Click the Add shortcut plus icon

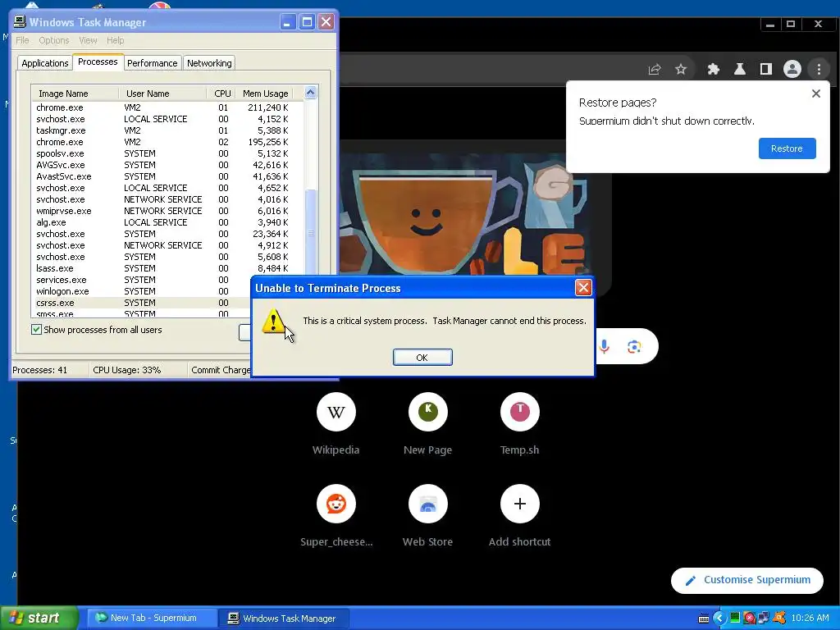click(x=519, y=504)
